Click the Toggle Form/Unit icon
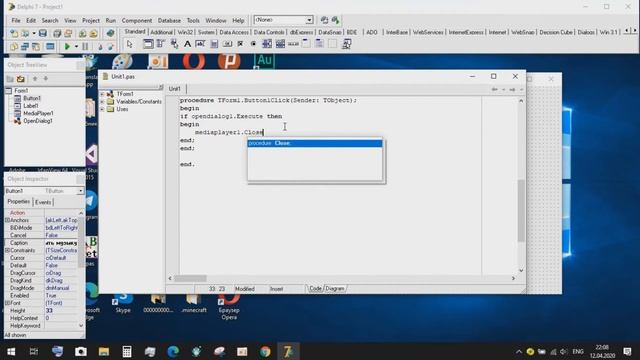This screenshot has height=360, width=640. (36, 46)
